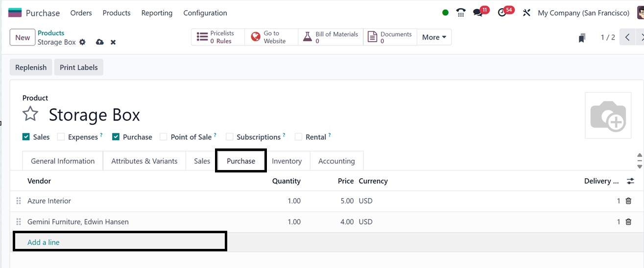Open the gear actions menu beside Storage Box
Screen dimensions: 644x268
click(x=82, y=42)
